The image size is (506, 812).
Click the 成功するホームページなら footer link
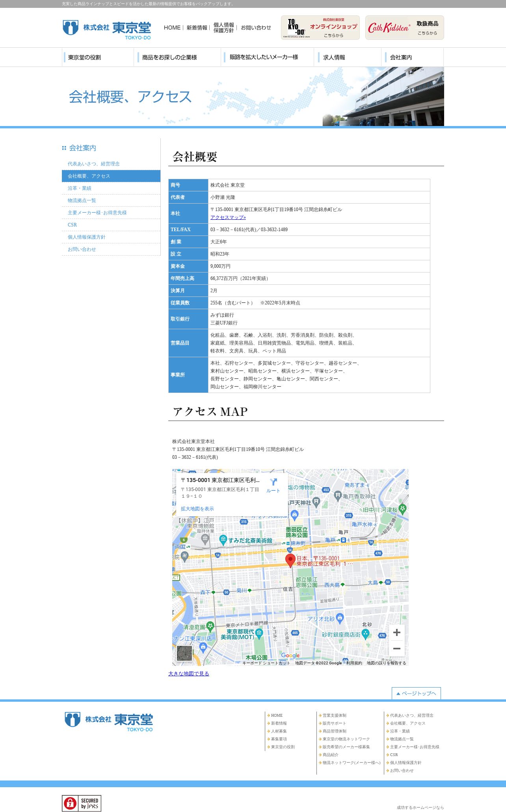pyautogui.click(x=420, y=808)
